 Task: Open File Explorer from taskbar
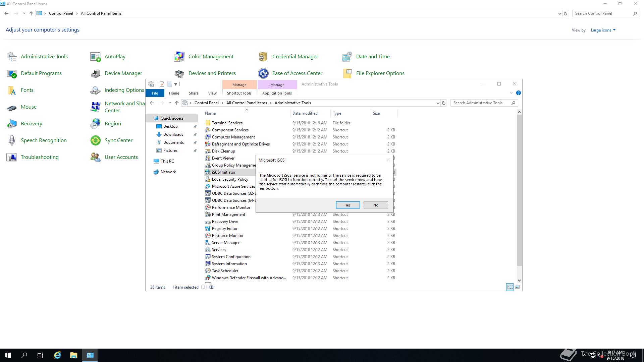pos(74,355)
